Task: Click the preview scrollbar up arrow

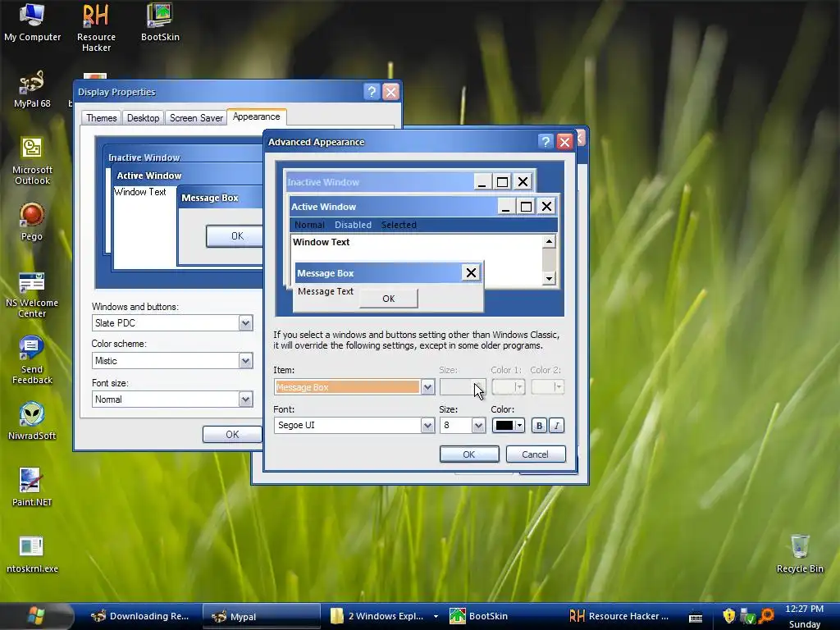Action: [x=549, y=242]
